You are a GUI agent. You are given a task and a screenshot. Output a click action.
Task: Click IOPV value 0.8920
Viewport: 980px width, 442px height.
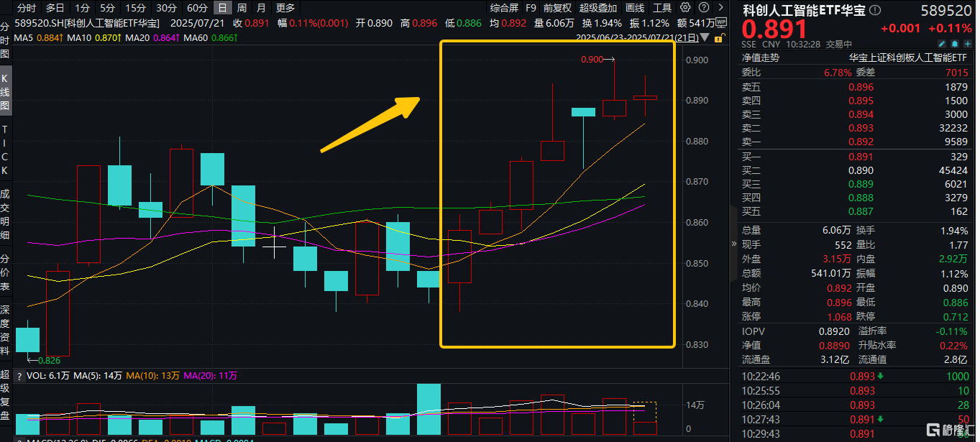click(x=834, y=331)
